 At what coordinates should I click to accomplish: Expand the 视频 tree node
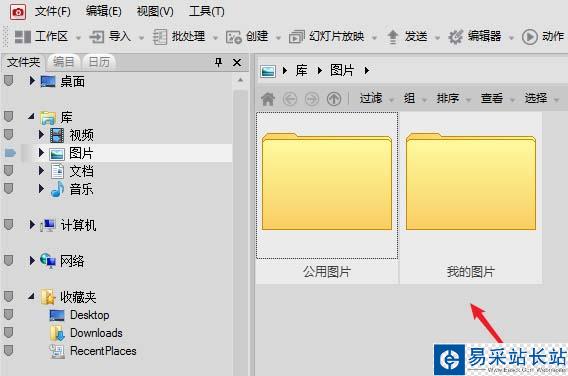tap(41, 135)
